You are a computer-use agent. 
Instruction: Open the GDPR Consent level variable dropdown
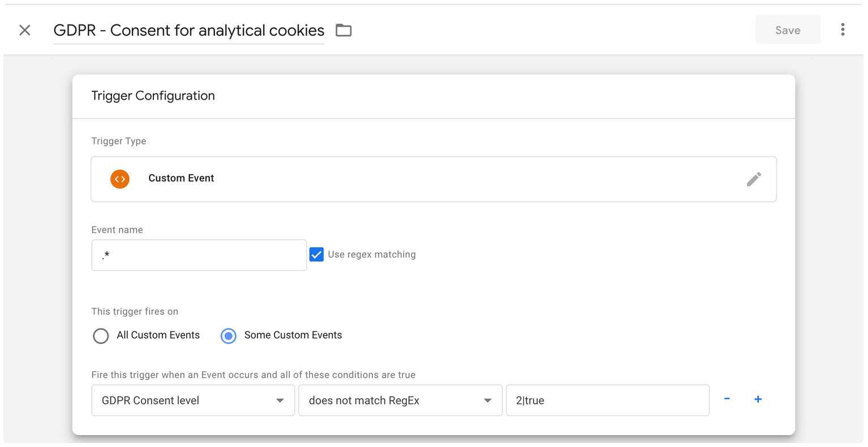[x=193, y=401]
